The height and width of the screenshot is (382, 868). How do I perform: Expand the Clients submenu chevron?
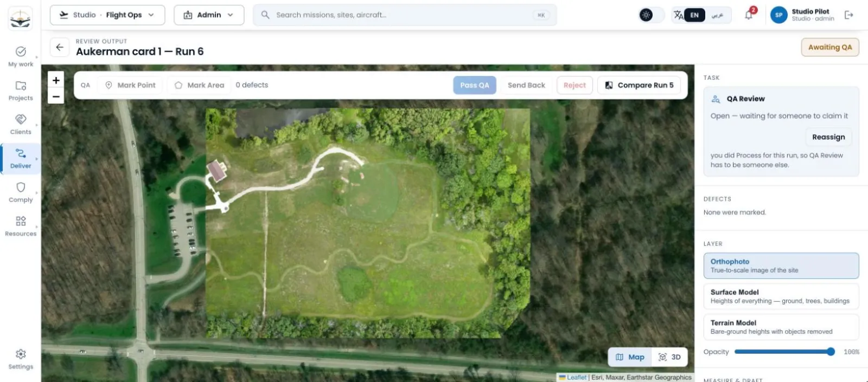[x=37, y=125]
